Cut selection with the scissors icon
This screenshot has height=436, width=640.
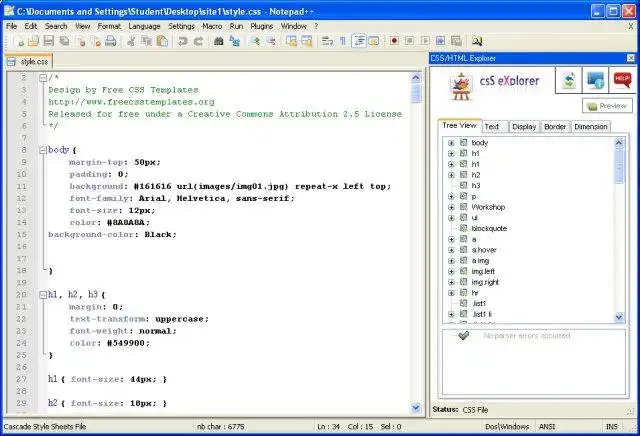coord(131,41)
